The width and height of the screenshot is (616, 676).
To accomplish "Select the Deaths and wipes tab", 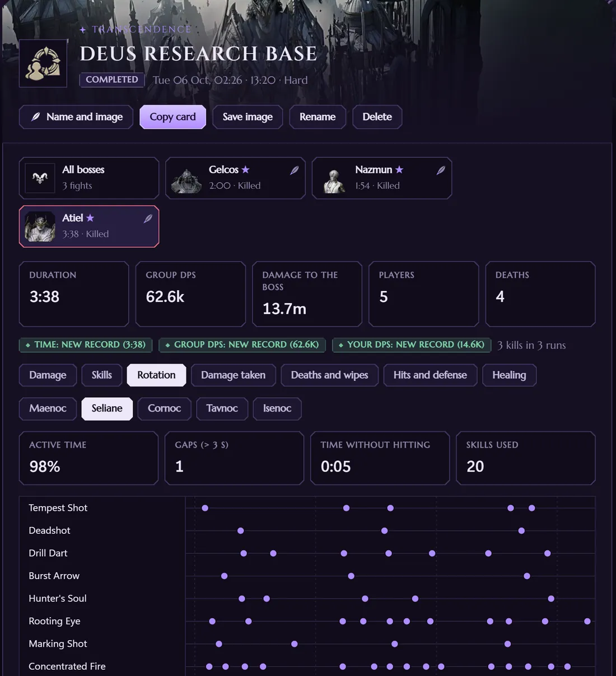I will [329, 375].
